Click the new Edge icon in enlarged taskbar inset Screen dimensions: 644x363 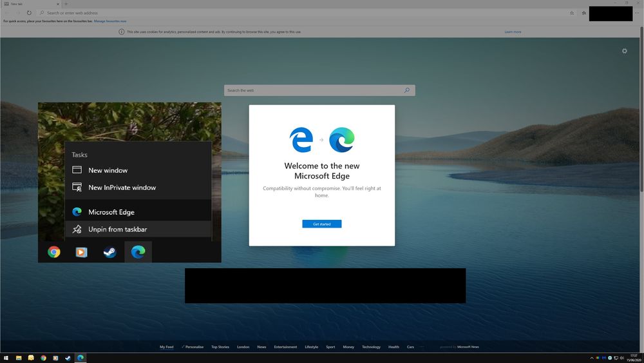138,251
